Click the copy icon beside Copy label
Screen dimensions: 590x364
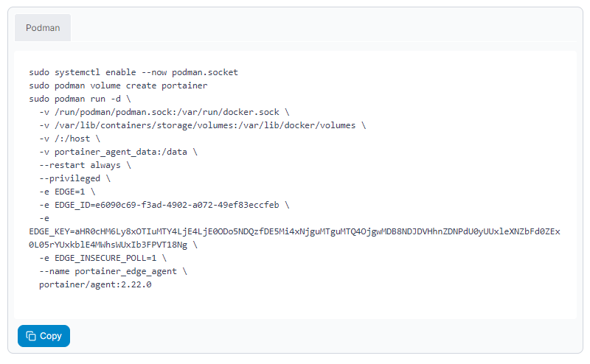(31, 336)
